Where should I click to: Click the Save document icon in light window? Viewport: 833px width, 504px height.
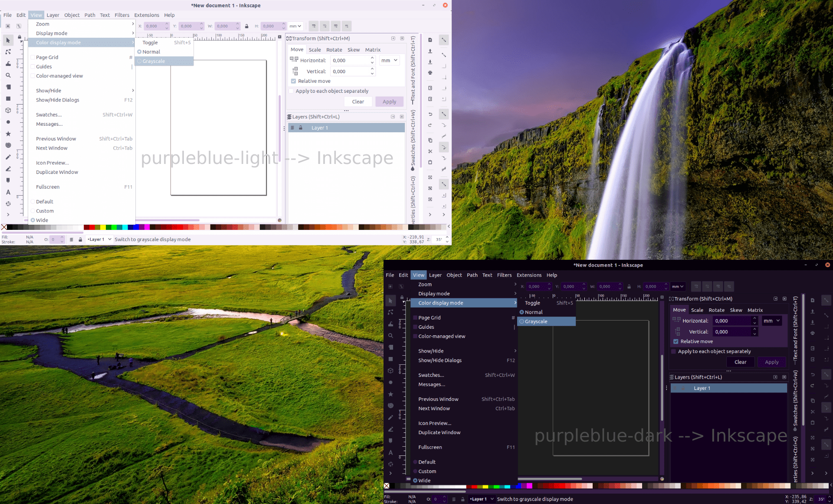point(430,62)
